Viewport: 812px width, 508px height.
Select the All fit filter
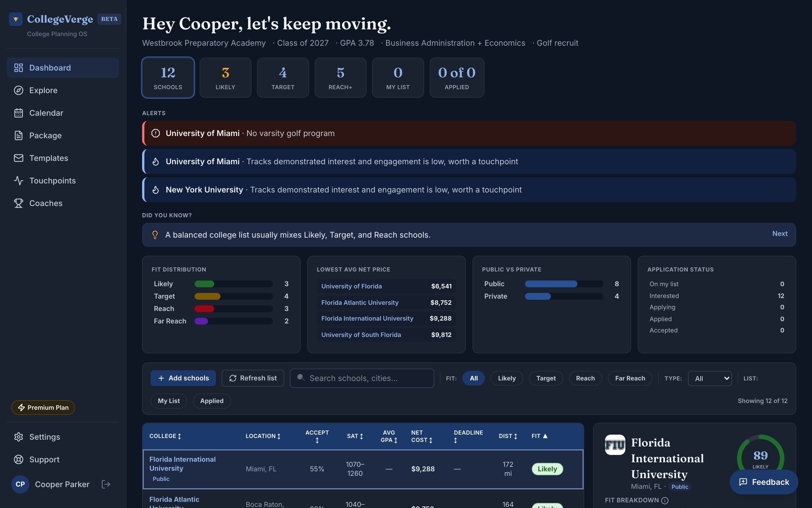click(x=473, y=378)
